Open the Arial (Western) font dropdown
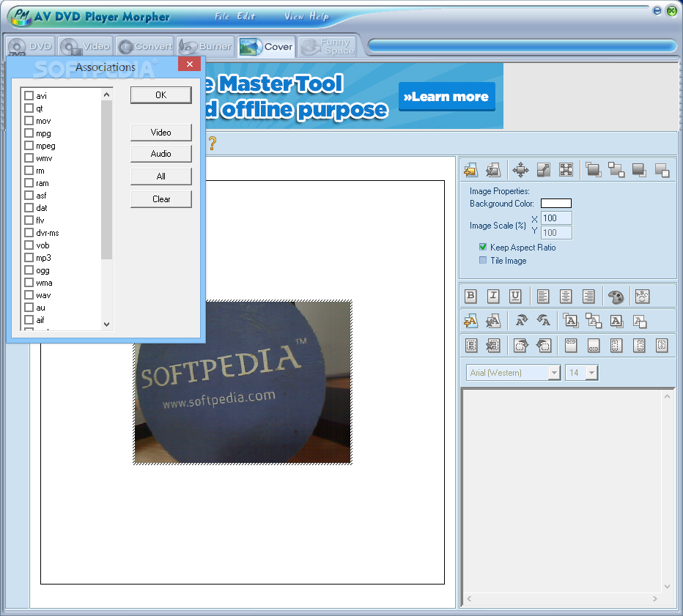Image resolution: width=683 pixels, height=616 pixels. (x=554, y=373)
